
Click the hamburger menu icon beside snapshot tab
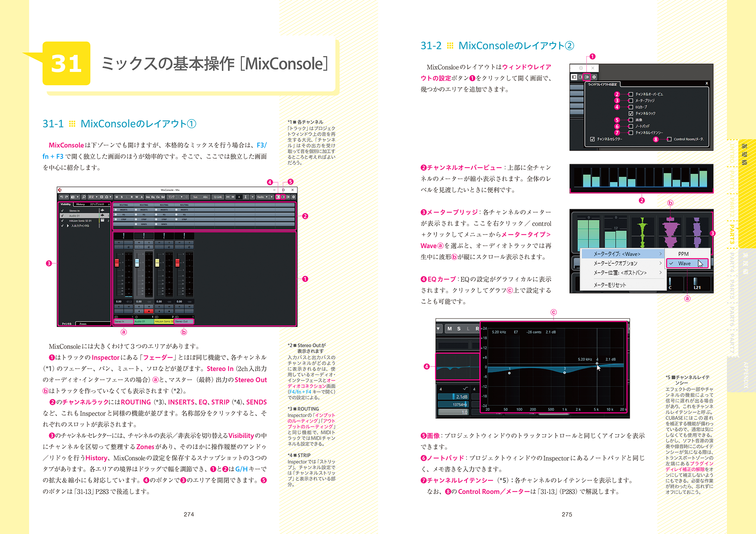[109, 204]
